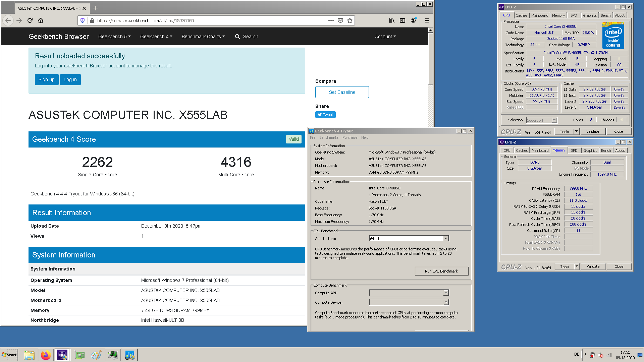Screen dimensions: 644x362
Task: Open Compute API dropdown
Action: pyautogui.click(x=409, y=293)
